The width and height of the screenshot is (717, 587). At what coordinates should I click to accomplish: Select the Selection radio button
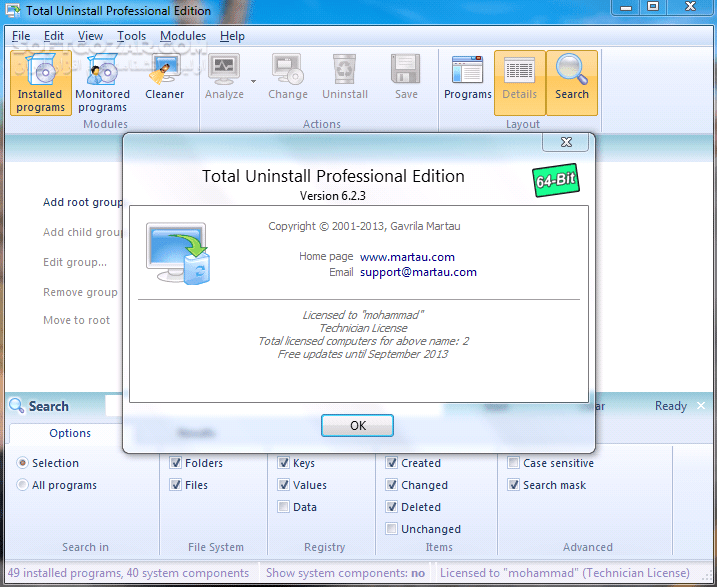[x=22, y=463]
